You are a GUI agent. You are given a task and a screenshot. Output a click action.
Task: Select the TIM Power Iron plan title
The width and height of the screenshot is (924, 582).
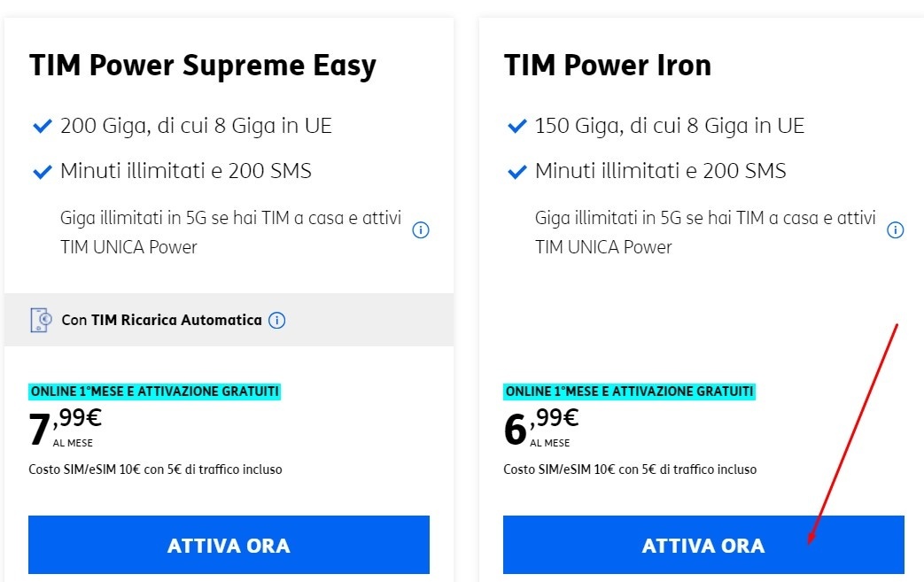[607, 65]
